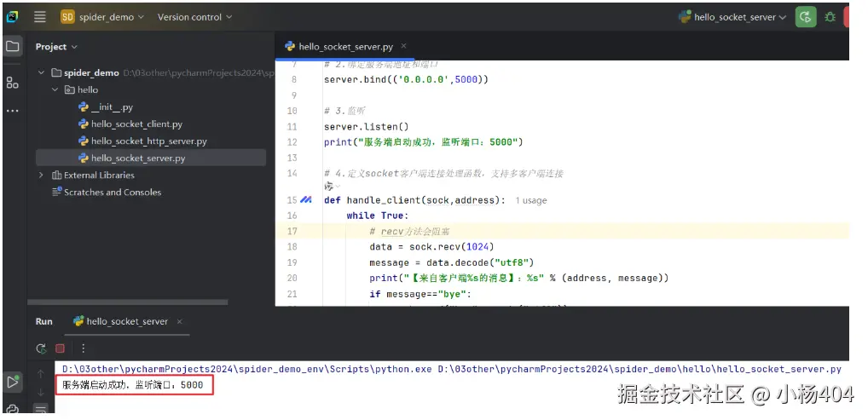The image size is (868, 420).
Task: Click the gutter icon on line 15
Action: tap(305, 199)
